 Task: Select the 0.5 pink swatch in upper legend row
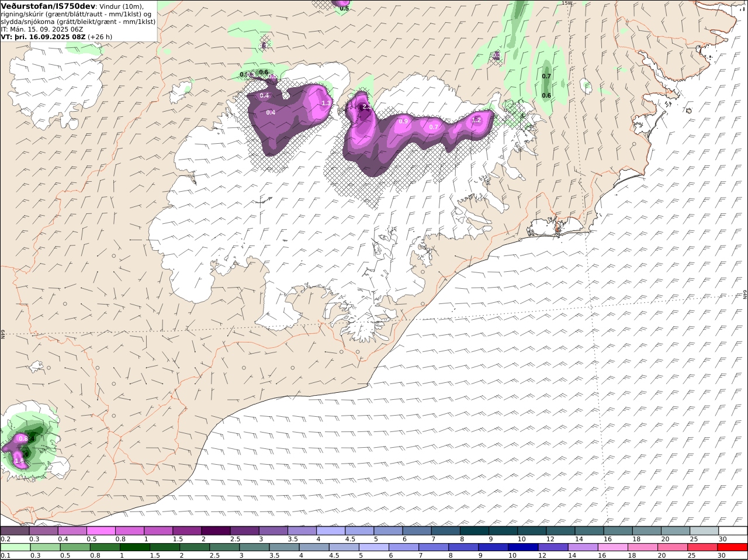(101, 531)
